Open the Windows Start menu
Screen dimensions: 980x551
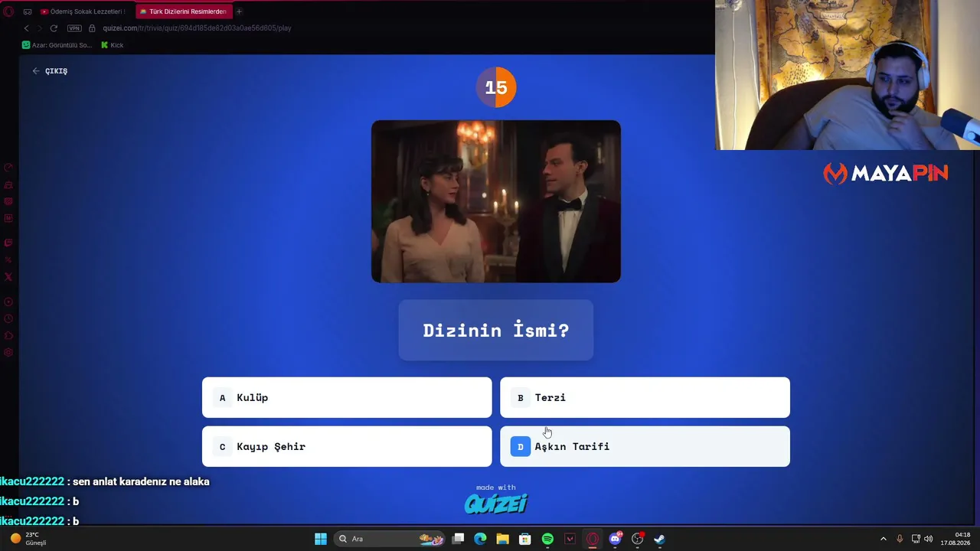pyautogui.click(x=321, y=539)
